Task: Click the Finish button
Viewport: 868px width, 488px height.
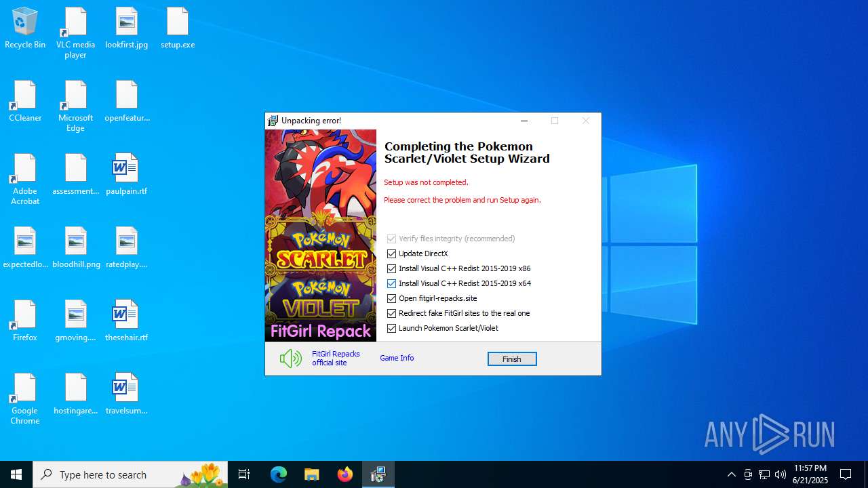Action: (x=512, y=359)
